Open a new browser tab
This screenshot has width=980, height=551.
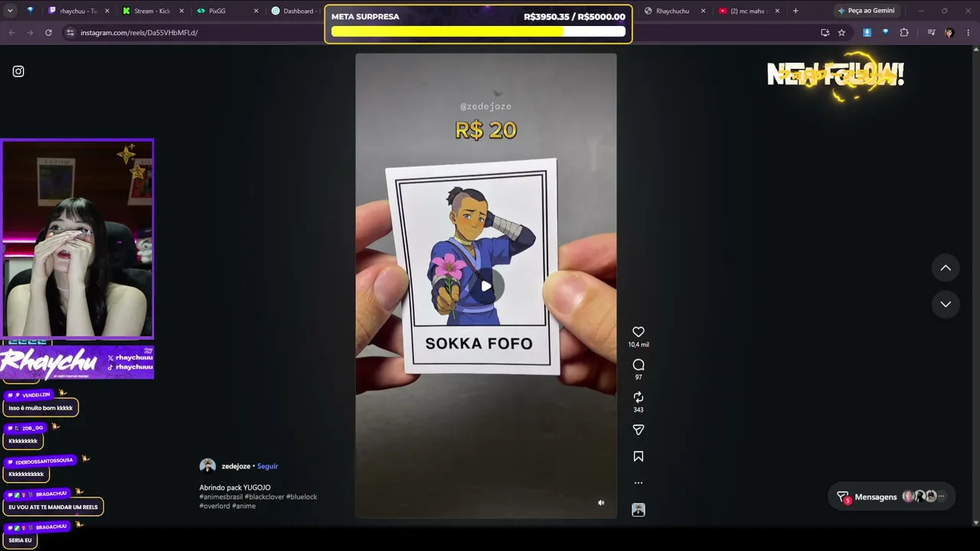point(795,11)
